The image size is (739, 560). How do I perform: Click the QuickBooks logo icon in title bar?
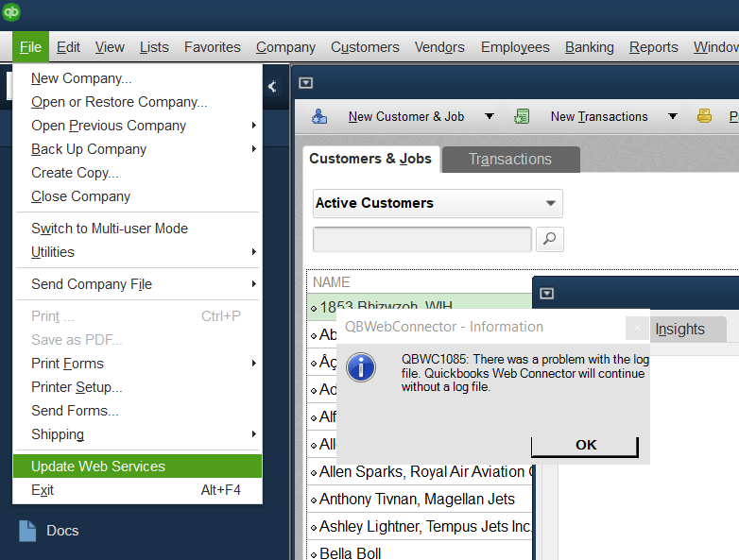pos(10,11)
